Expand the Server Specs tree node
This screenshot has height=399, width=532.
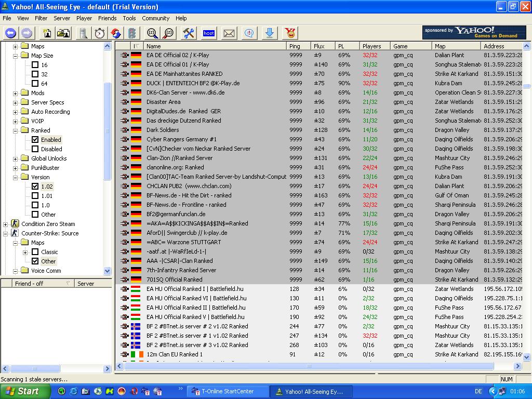(x=15, y=103)
